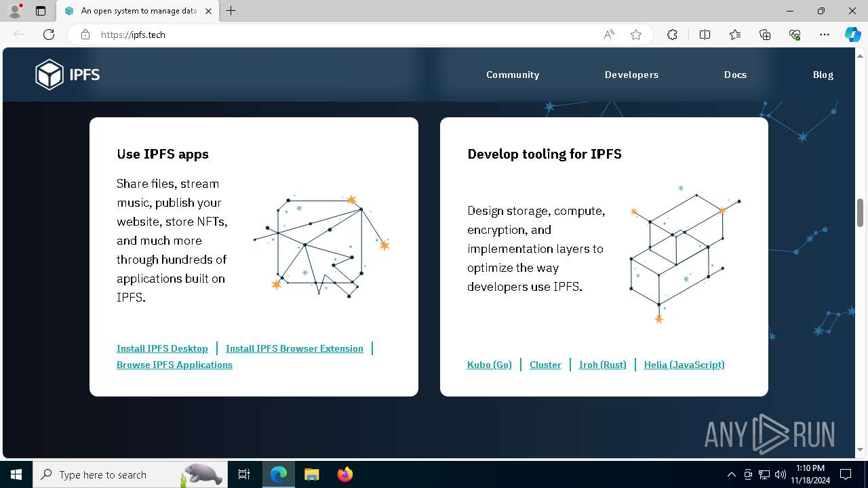Add page to favorites star
The width and height of the screenshot is (868, 488).
636,35
